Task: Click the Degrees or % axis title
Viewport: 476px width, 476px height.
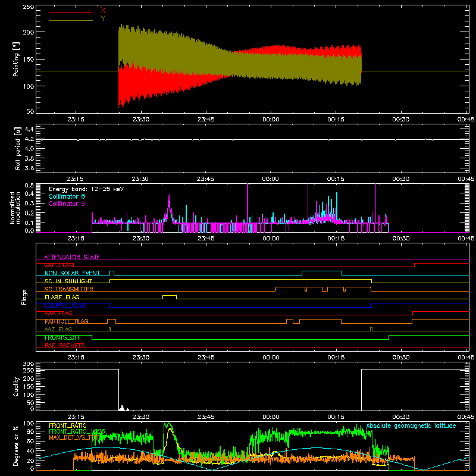Action: 16,446
